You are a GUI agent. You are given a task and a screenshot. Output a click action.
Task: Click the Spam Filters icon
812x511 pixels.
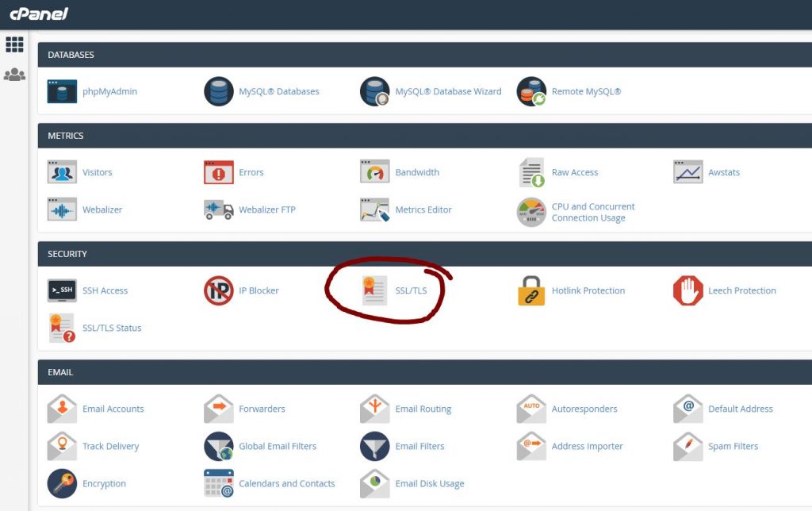688,446
